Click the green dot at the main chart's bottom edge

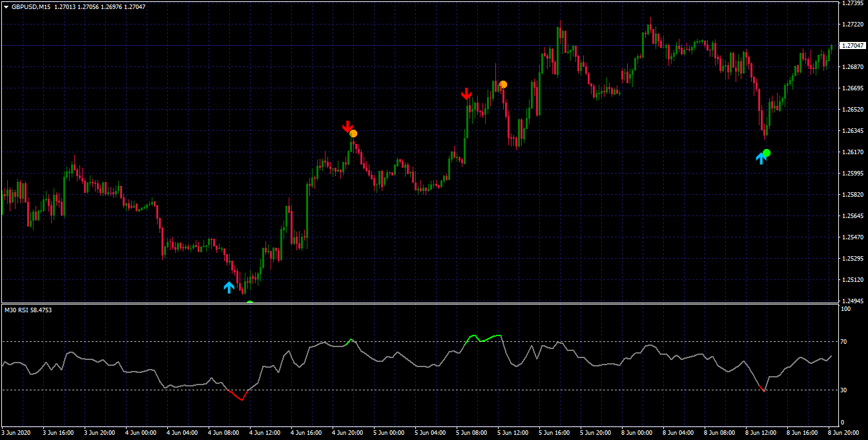250,302
